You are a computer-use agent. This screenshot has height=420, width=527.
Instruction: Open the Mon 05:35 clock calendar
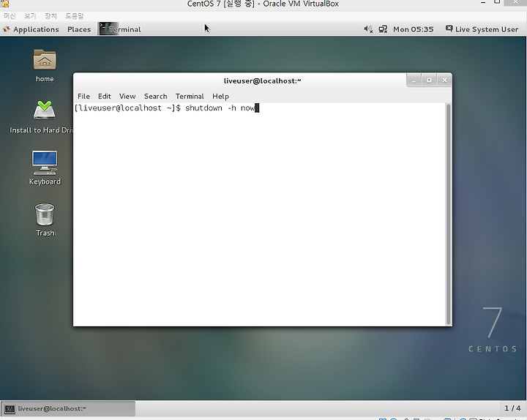414,29
